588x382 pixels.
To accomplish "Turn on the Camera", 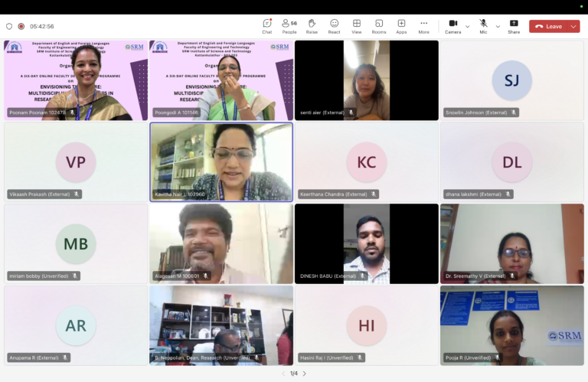I will [x=452, y=26].
